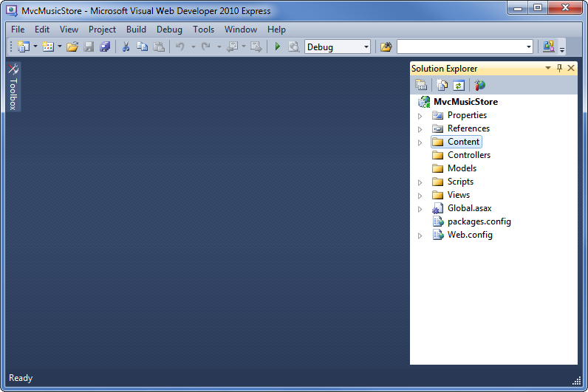Open the Tools menu
The width and height of the screenshot is (588, 392).
click(x=203, y=30)
